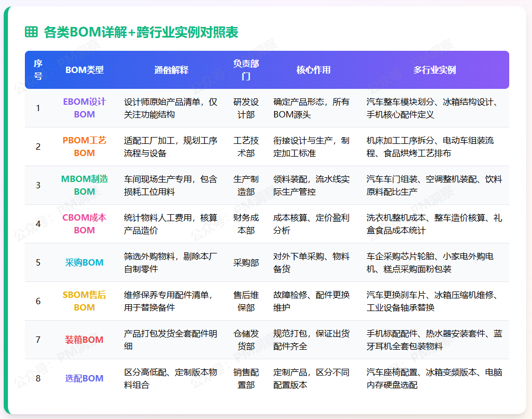Click department cell 生产制造部

246,186
